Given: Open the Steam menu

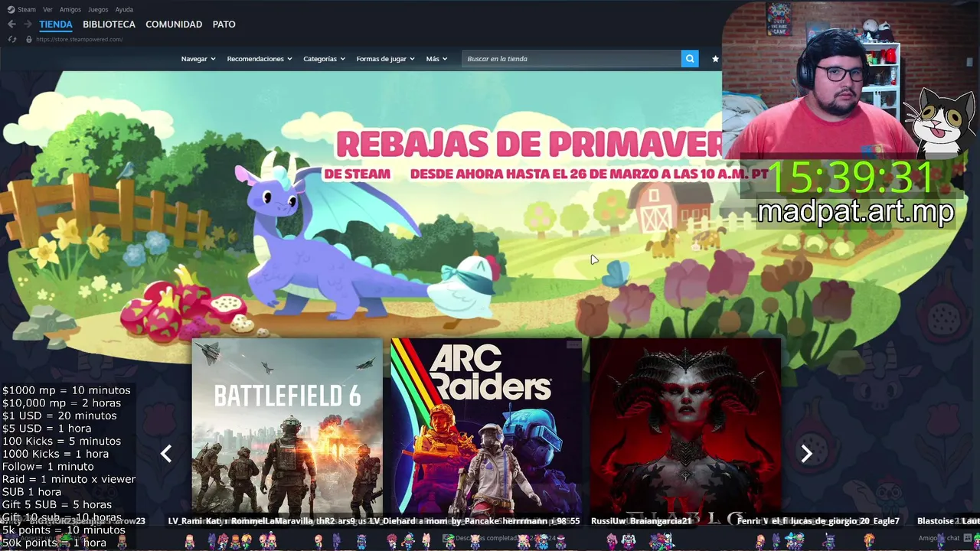Looking at the screenshot, I should [27, 9].
